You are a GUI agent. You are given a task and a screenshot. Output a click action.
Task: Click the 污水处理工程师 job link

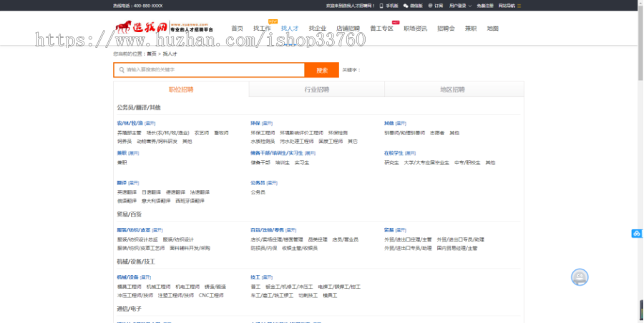(297, 141)
